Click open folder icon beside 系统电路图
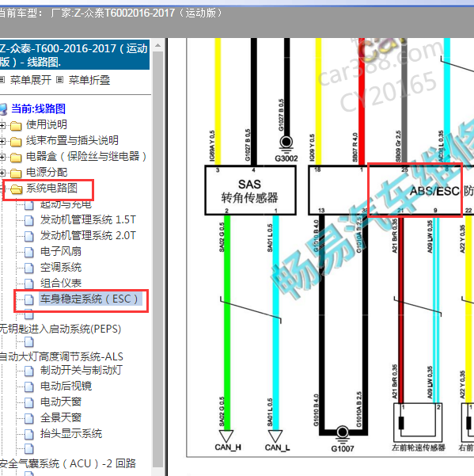Image resolution: width=474 pixels, height=476 pixels. [16, 189]
